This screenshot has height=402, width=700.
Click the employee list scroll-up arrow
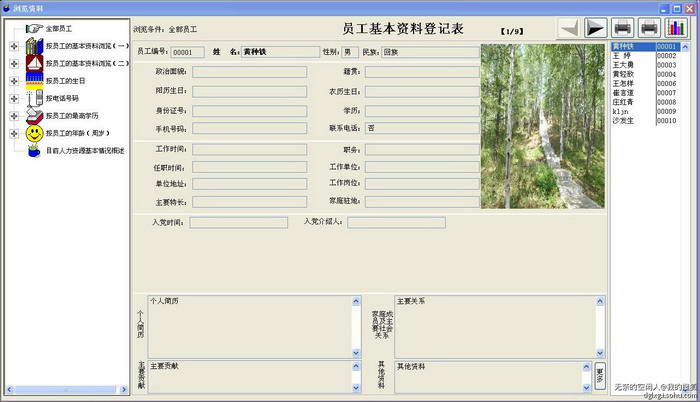[x=685, y=46]
